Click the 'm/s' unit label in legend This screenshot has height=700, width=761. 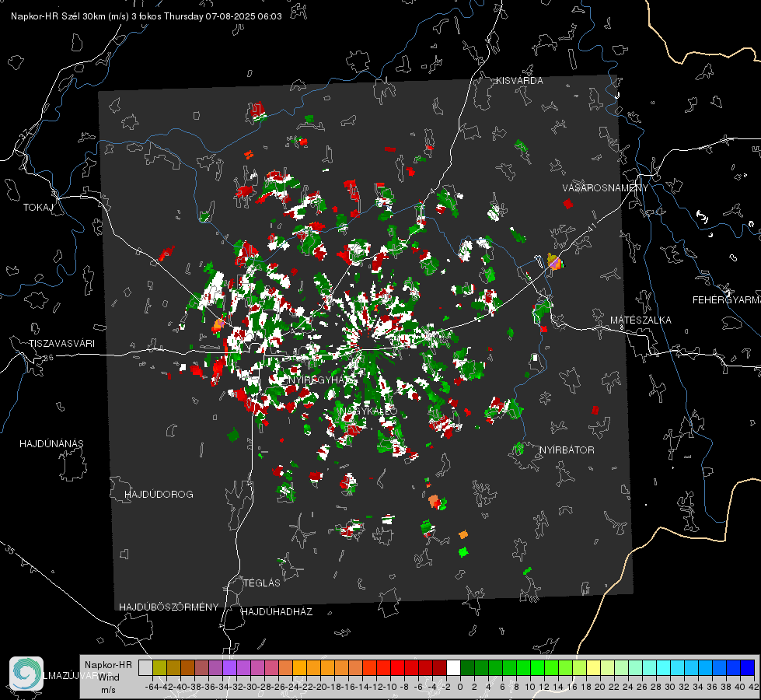(108, 690)
